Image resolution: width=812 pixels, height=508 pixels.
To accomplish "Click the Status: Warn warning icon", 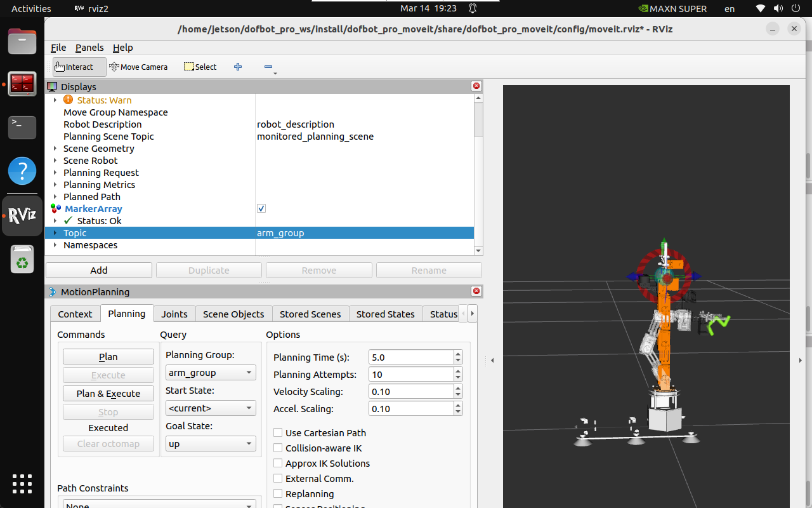I will coord(68,100).
